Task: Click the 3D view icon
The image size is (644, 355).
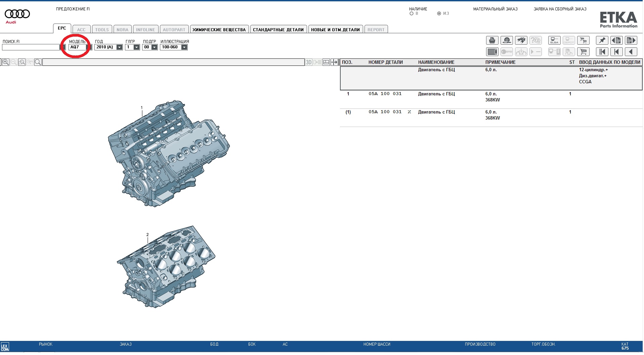Action: pos(309,62)
